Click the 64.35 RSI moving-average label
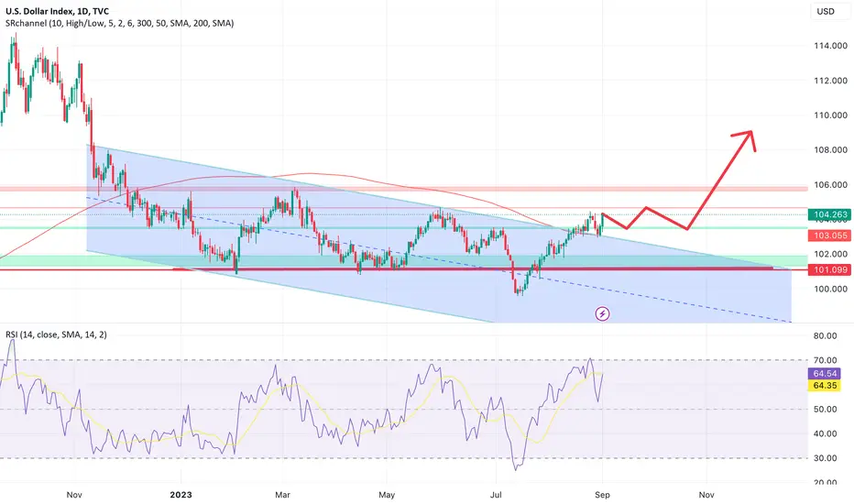 (825, 385)
